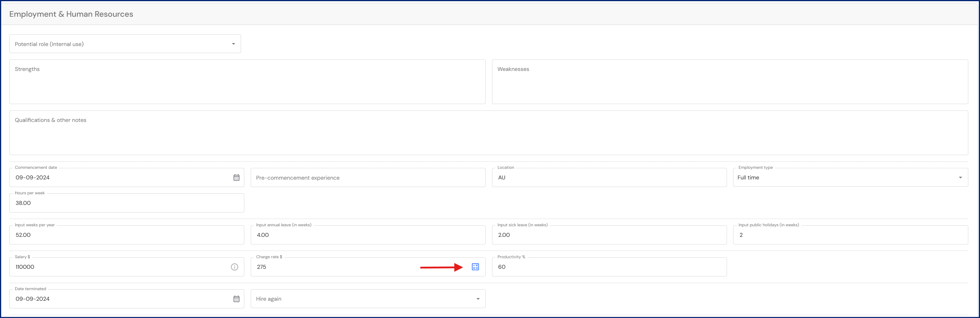Expand Potential role dropdown
This screenshot has width=980, height=318.
(233, 44)
